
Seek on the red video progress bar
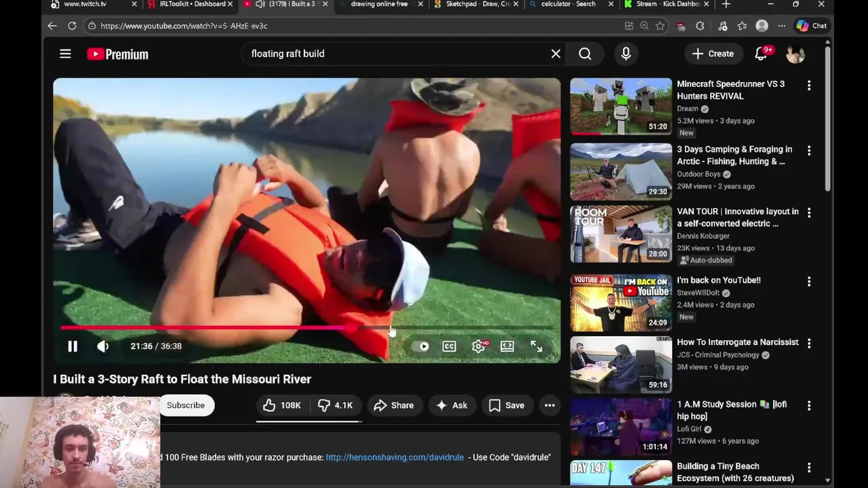coord(307,328)
